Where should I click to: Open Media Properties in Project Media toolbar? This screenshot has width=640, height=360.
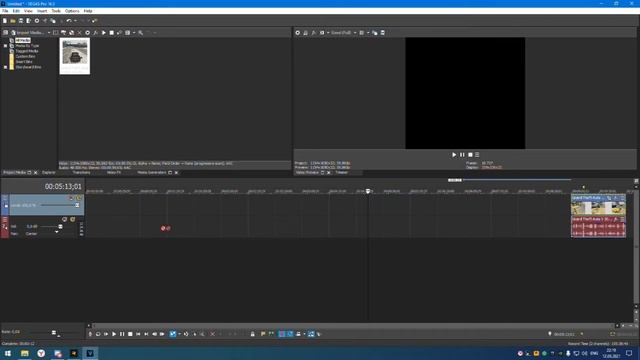[87, 33]
